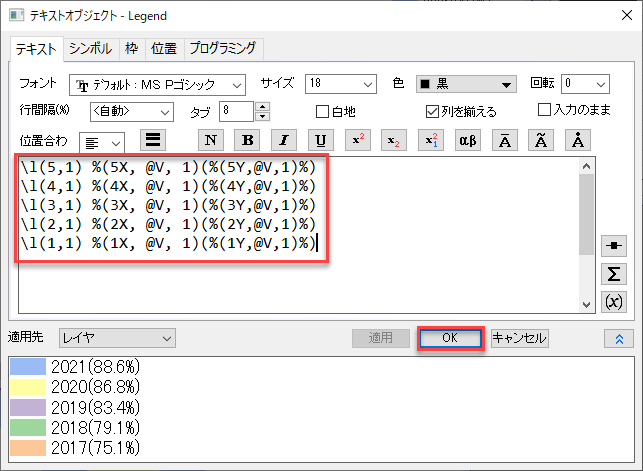Click preview text 2019(83.4%)
Screen dimensions: 643x471
pos(96,407)
